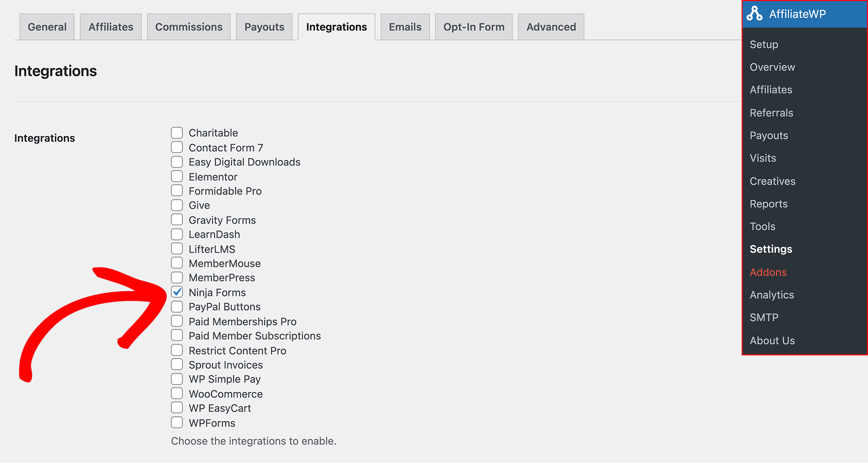Enable the Easy Digital Downloads checkbox

[x=177, y=162]
